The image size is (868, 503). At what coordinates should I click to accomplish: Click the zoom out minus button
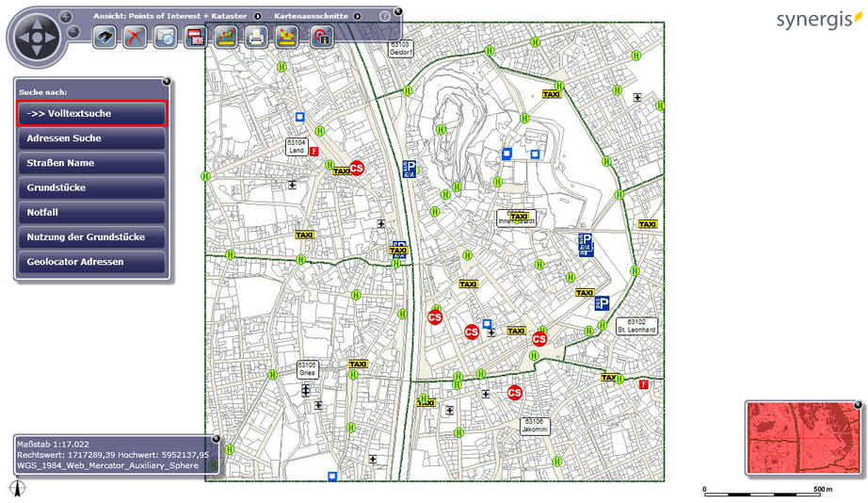pos(73,32)
